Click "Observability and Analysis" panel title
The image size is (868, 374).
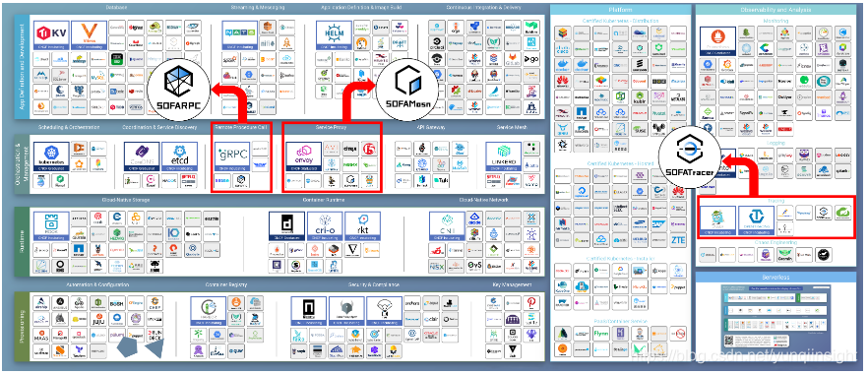(x=775, y=10)
